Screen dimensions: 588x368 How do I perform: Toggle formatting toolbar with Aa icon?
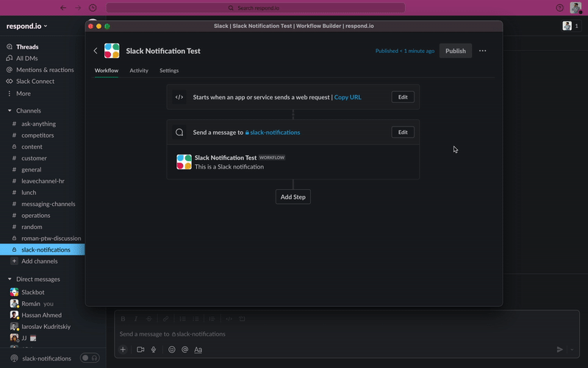198,350
